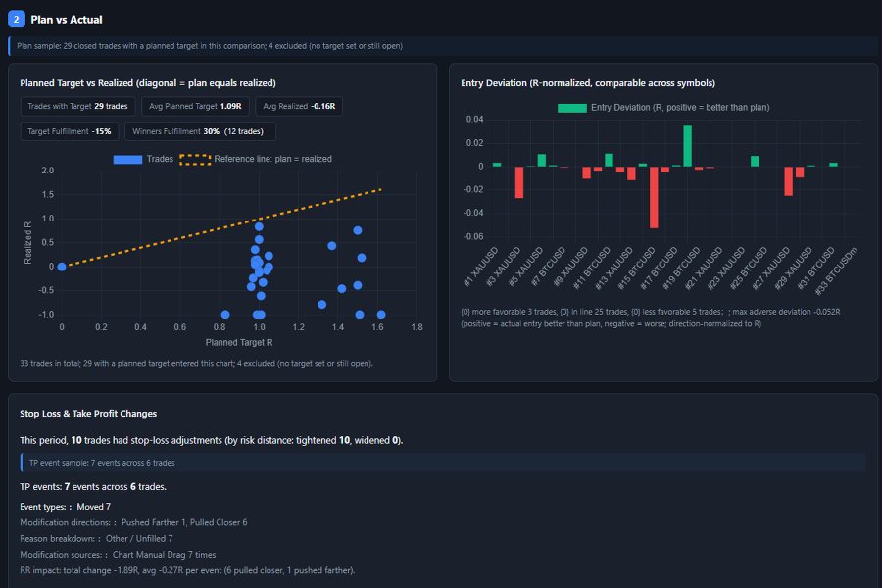The image size is (882, 588).
Task: Click the scatter point at the chart origin
Action: pyautogui.click(x=62, y=267)
